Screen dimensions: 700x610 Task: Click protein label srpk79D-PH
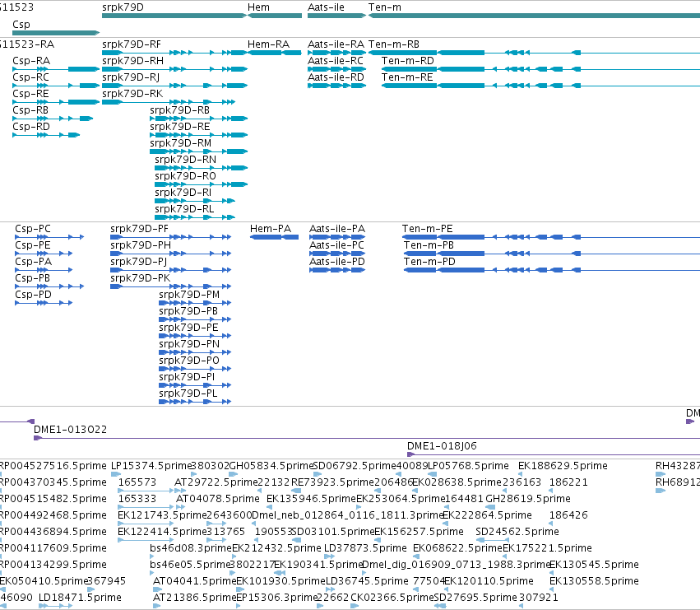(141, 245)
